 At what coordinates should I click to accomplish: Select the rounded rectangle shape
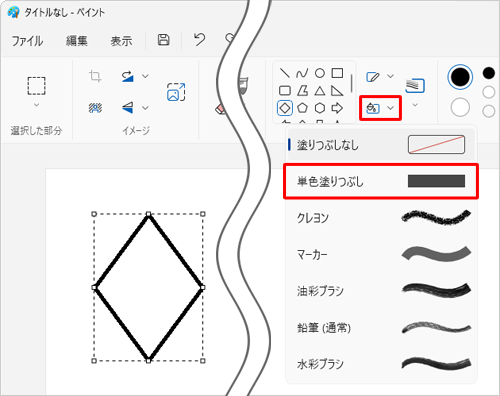tap(284, 90)
